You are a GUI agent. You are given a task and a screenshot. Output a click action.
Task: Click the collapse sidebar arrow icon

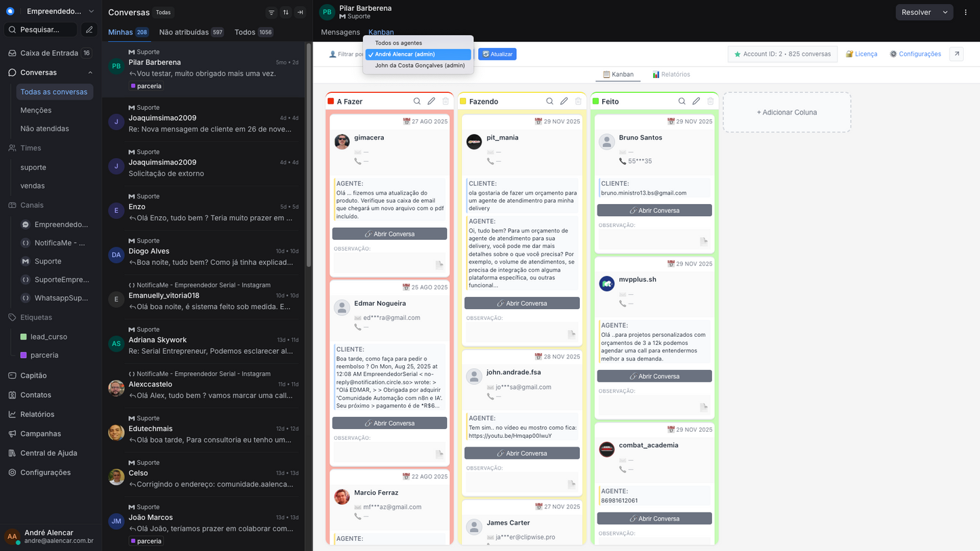pos(300,12)
